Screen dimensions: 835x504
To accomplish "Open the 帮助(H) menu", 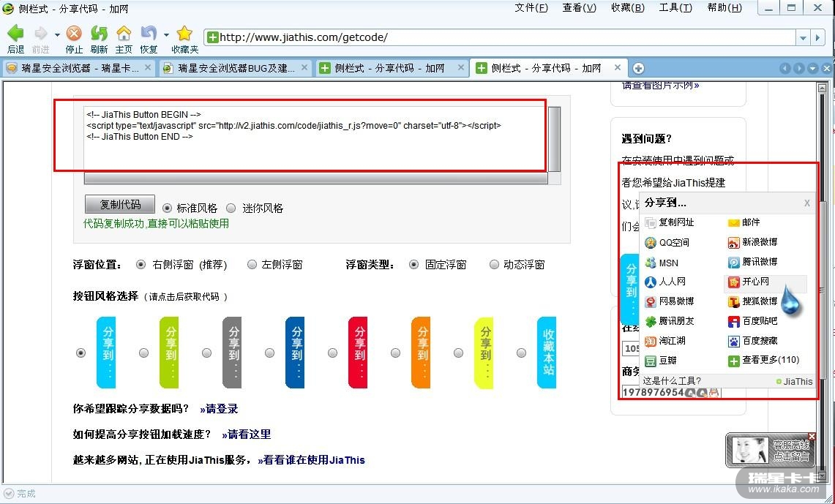I will [x=724, y=8].
